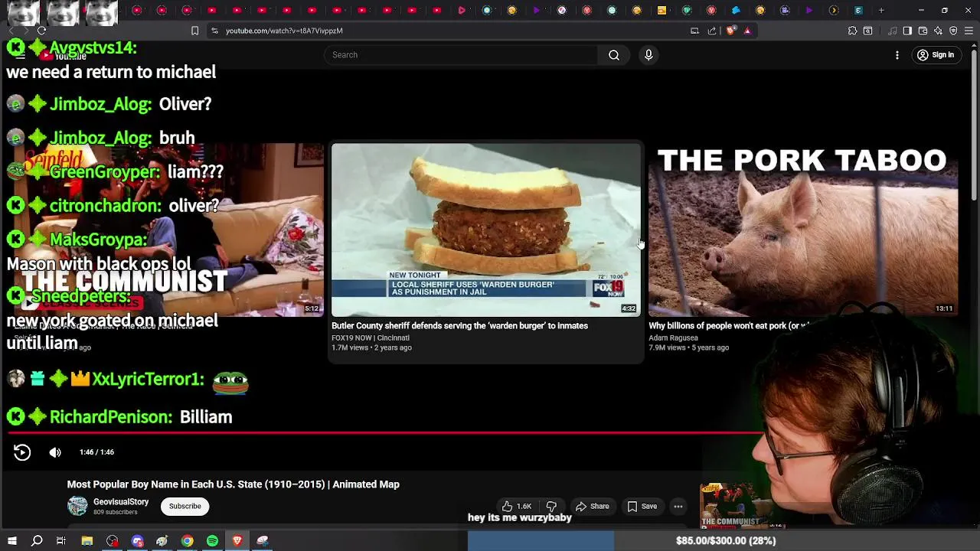Open the warden burger video thumbnail
980x551 pixels.
coord(485,230)
